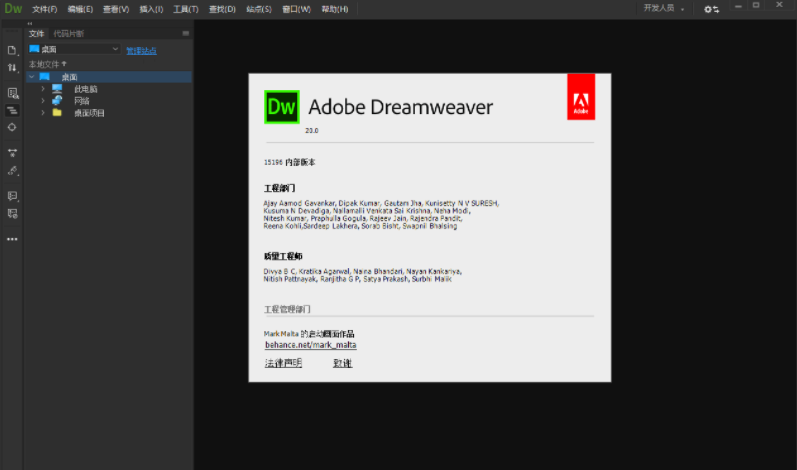Open the behance.net/mark_malta link

click(x=311, y=345)
